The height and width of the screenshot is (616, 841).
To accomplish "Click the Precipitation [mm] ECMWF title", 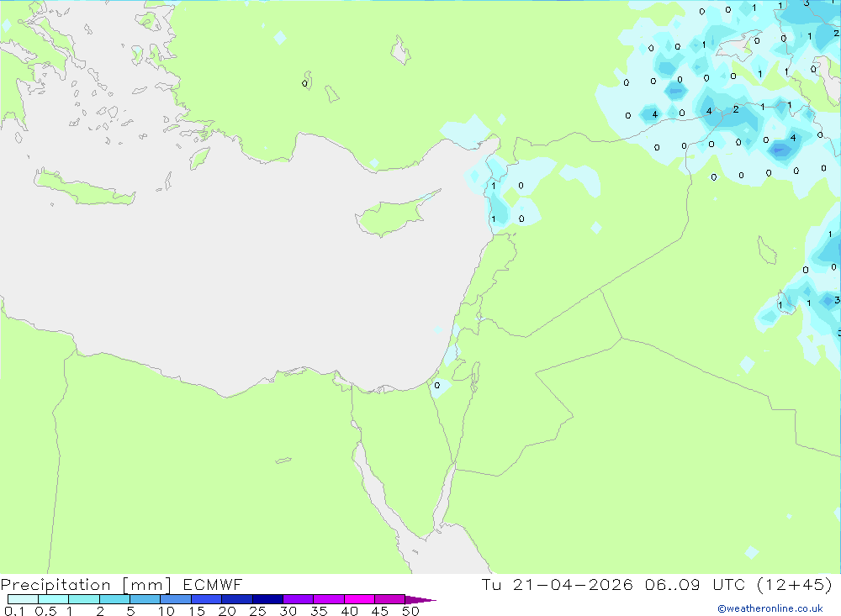I will pyautogui.click(x=122, y=584).
